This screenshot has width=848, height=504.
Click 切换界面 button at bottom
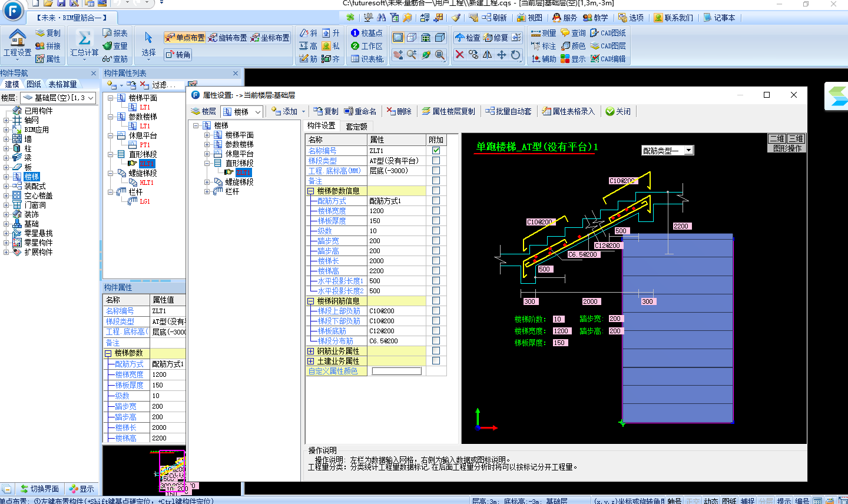click(x=39, y=489)
